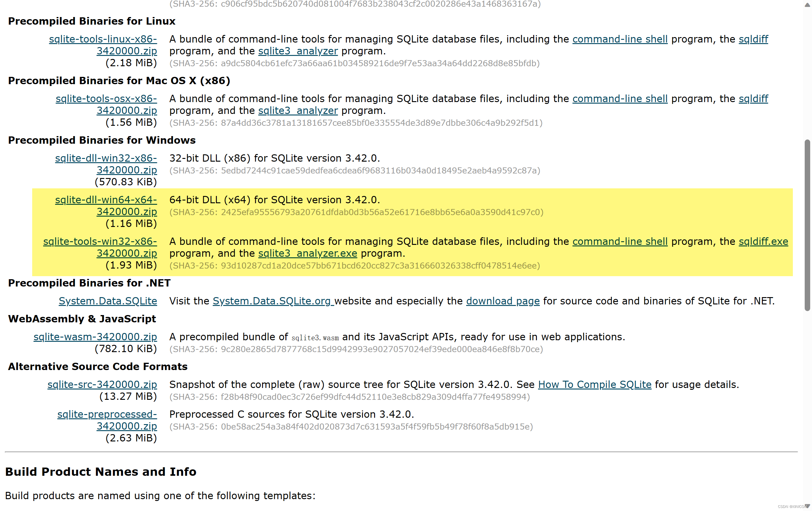Open sqlite-tools-osx-x86-3420000.zip link
812x511 pixels.
coord(106,99)
